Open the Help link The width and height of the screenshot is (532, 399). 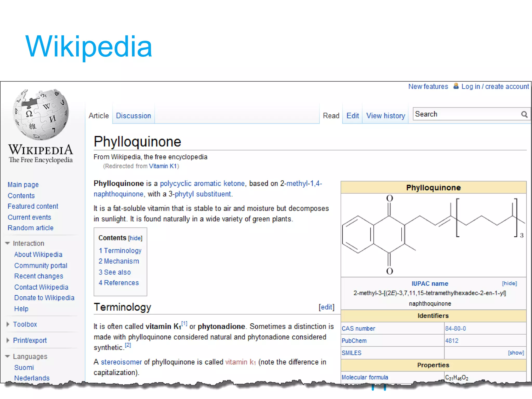[x=21, y=309]
